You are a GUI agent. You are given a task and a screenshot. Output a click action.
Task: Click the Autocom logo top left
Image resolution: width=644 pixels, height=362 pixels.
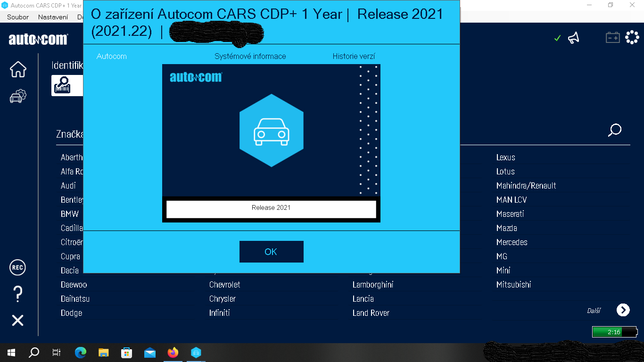click(x=38, y=40)
